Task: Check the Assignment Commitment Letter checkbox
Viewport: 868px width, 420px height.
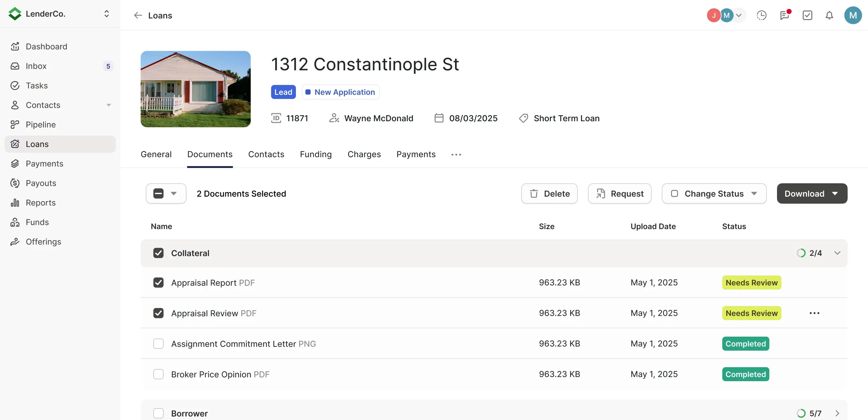Action: [x=158, y=344]
